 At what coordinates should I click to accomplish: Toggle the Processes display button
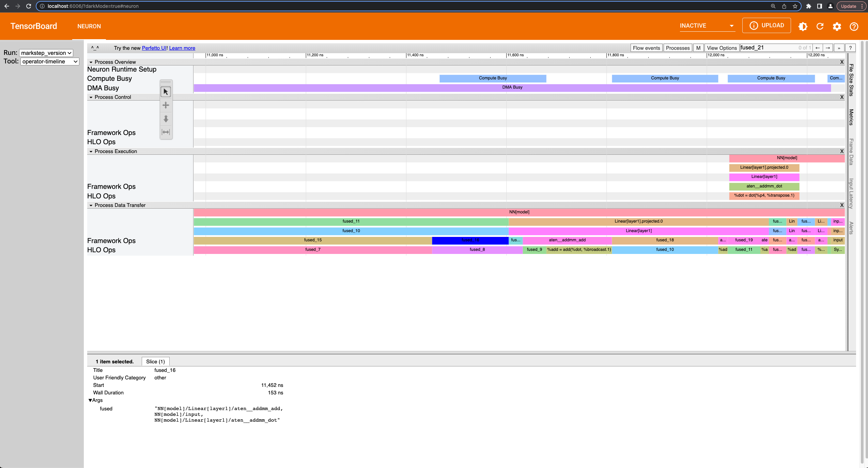click(x=677, y=48)
